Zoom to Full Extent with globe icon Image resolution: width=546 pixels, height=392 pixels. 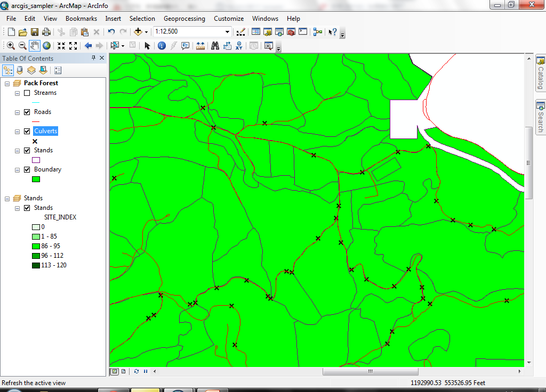[46, 46]
